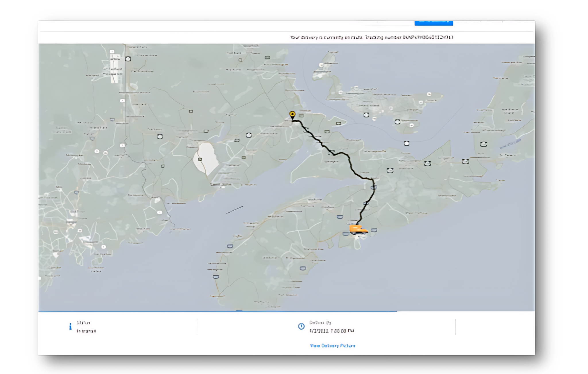Click the orange delivery truck icon
This screenshot has width=588, height=374.
358,229
